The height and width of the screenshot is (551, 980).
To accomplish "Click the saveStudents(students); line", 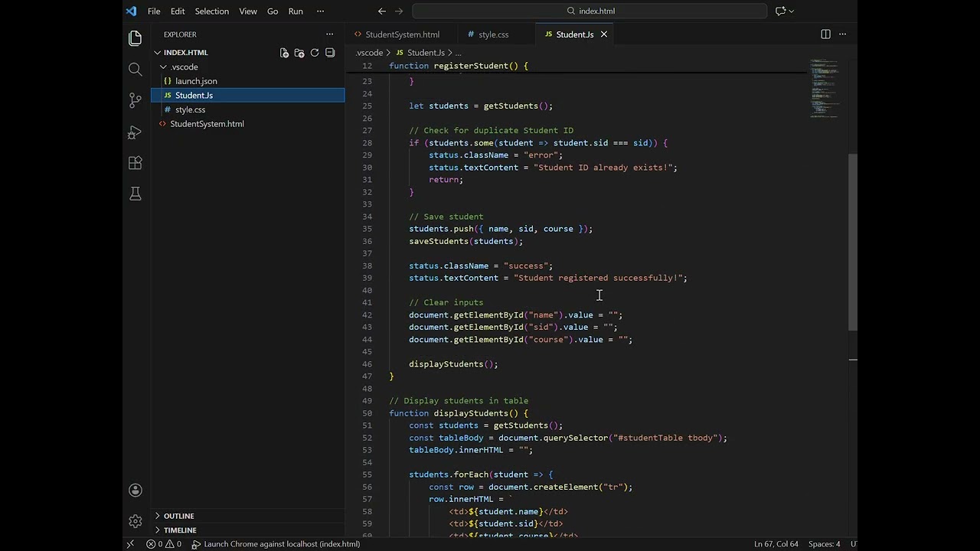I will click(x=465, y=241).
